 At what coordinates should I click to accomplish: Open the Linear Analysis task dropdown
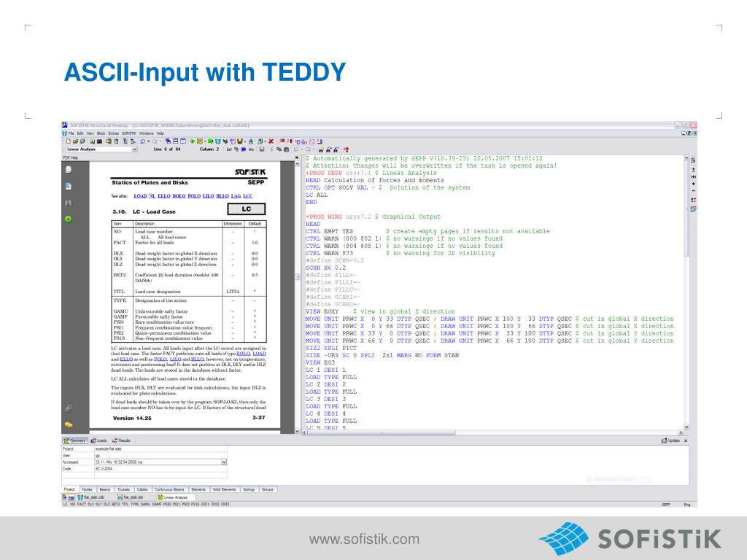point(134,149)
